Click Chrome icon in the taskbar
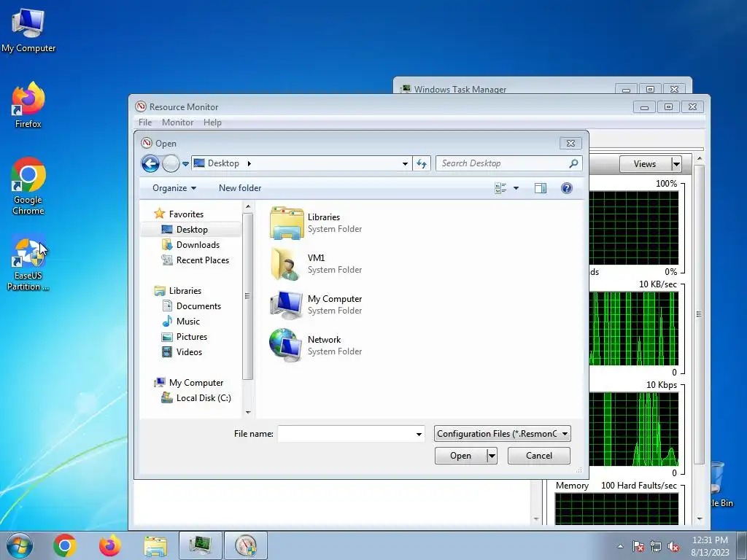This screenshot has width=747, height=560. pos(65,545)
